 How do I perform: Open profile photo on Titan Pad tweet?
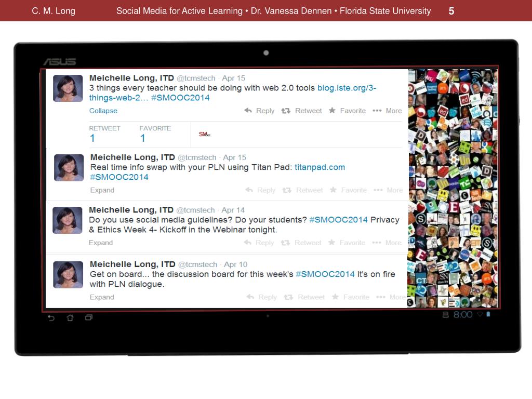[x=69, y=168]
